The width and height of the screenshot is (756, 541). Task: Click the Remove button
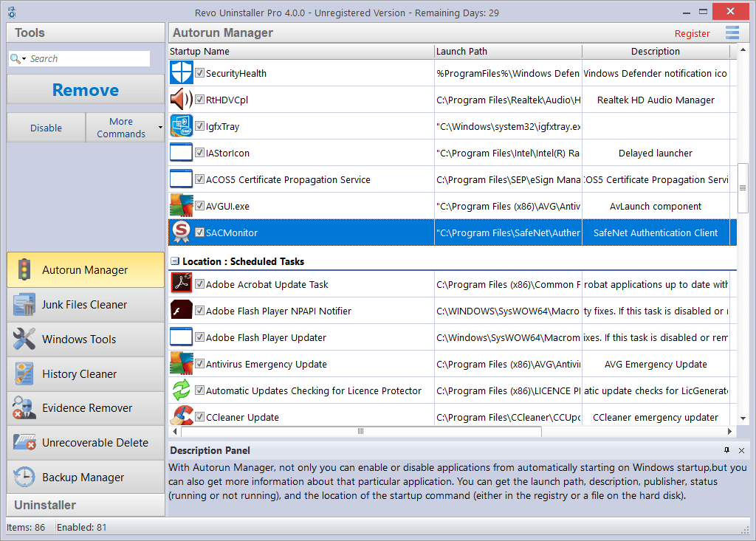click(86, 90)
